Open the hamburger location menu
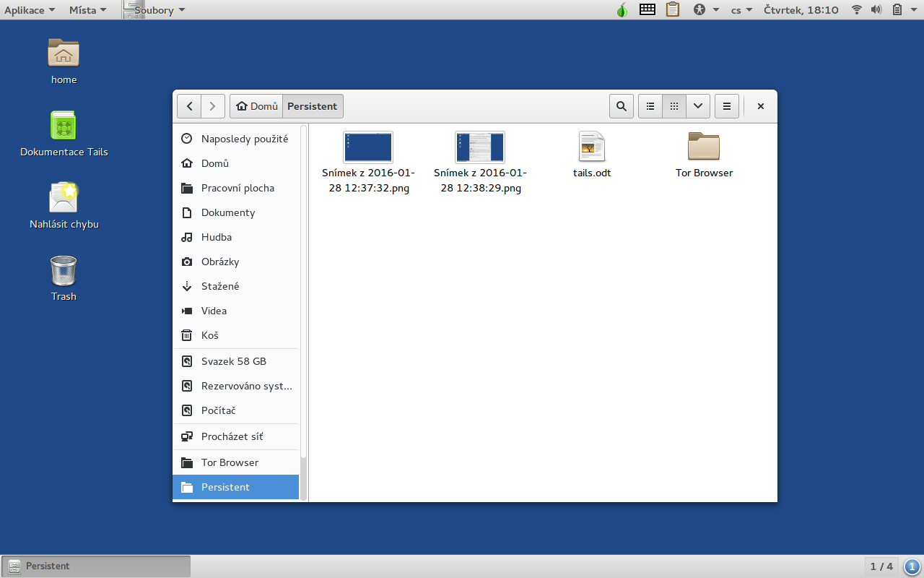Screen dimensions: 924x578 (x=727, y=106)
